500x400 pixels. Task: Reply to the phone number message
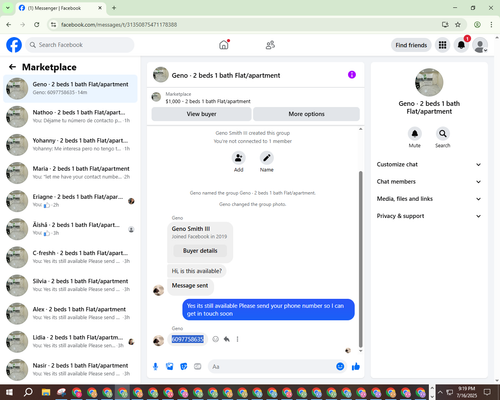click(x=227, y=339)
